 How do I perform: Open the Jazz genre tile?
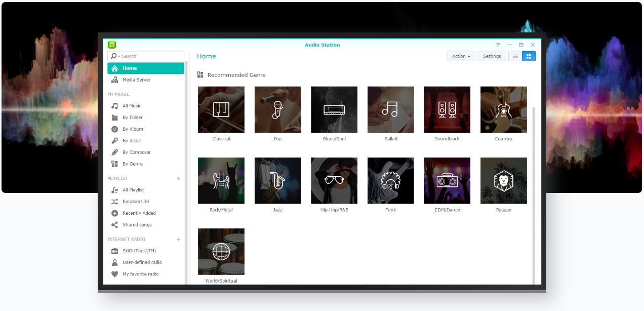click(x=278, y=180)
